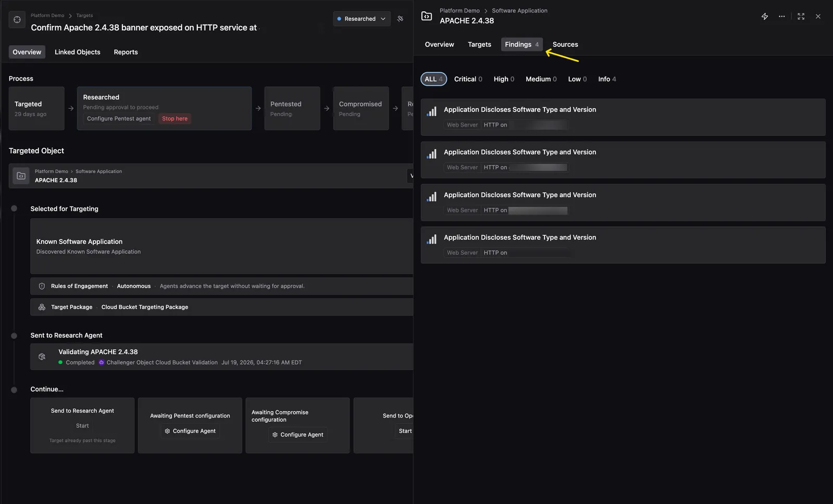Click the lightning bolt action icon
833x504 pixels.
click(765, 17)
